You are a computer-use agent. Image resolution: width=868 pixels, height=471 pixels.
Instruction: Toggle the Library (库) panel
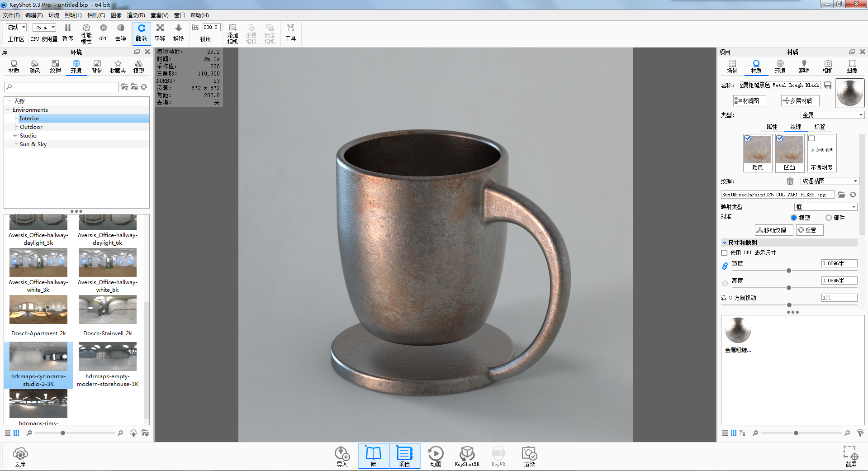374,457
